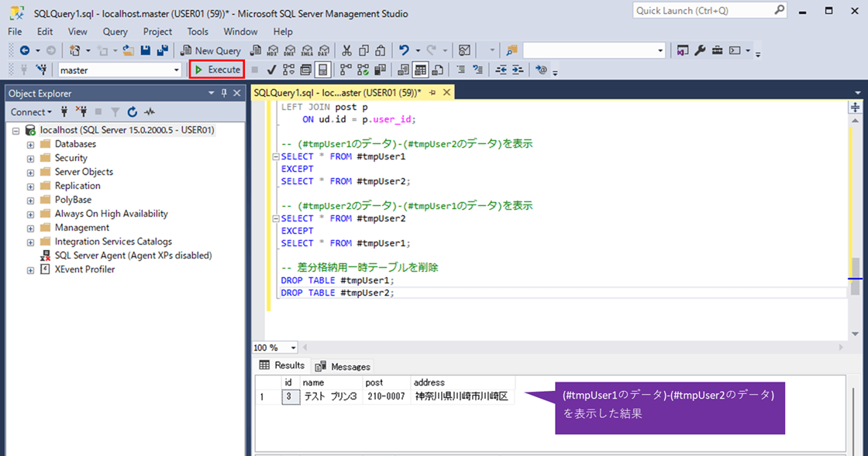Click the editor's vertical scrollbar thumb
Image resolution: width=868 pixels, height=456 pixels.
[x=856, y=276]
